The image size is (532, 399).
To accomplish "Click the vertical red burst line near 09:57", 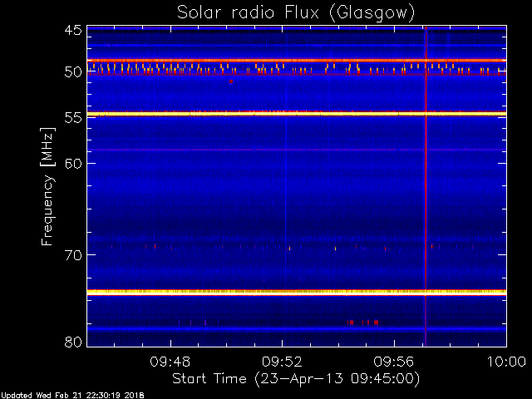I will [426, 186].
